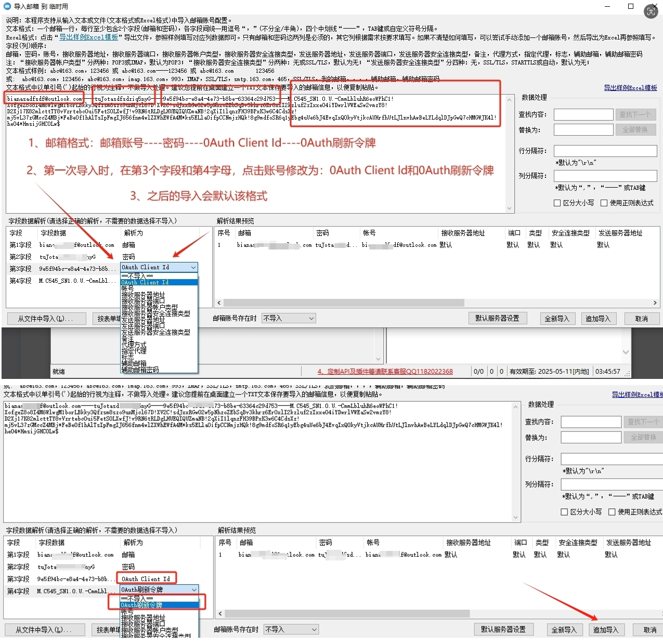Click the app icon in the title bar
This screenshot has width=663, height=644.
7,6
